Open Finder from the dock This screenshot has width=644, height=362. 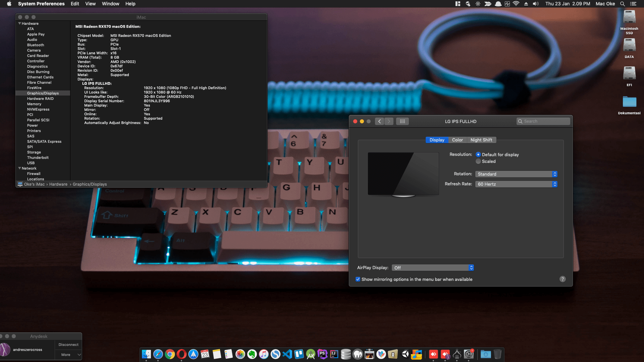pos(147,354)
